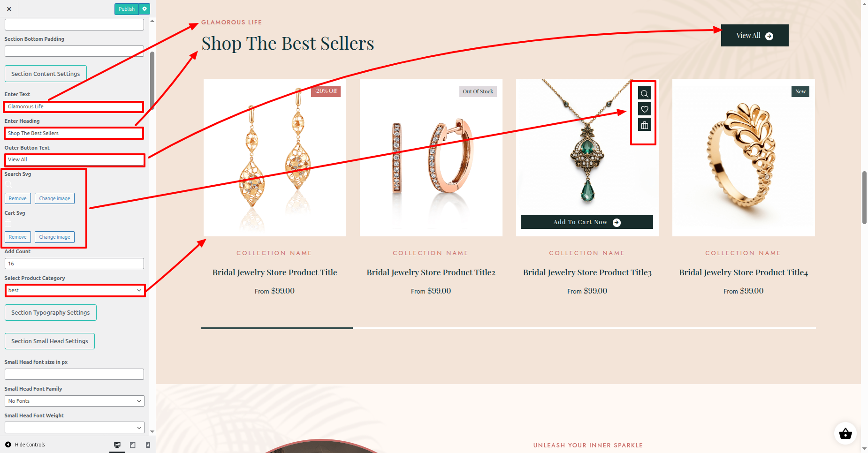The image size is (868, 453).
Task: Click the Add Count input field
Action: 75,264
